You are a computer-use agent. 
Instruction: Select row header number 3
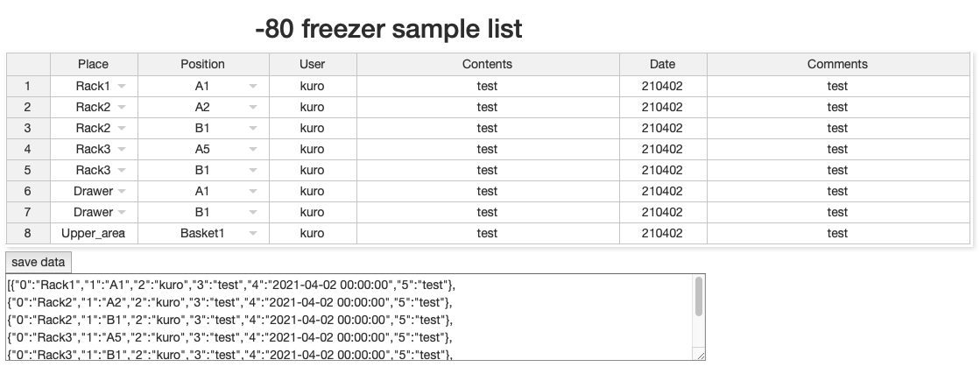(x=28, y=128)
